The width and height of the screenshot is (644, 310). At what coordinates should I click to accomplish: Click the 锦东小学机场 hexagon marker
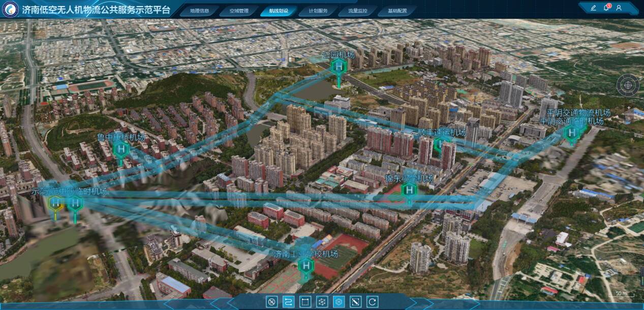pos(409,190)
